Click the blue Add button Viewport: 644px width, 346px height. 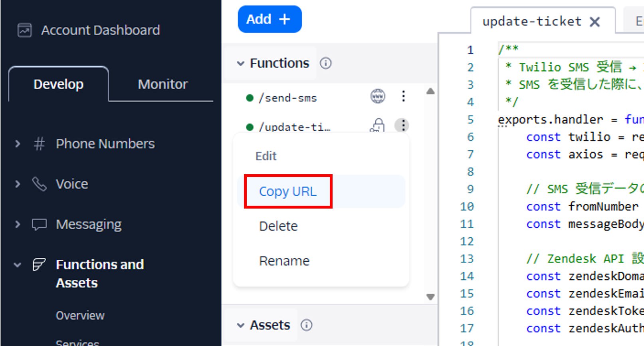click(269, 19)
